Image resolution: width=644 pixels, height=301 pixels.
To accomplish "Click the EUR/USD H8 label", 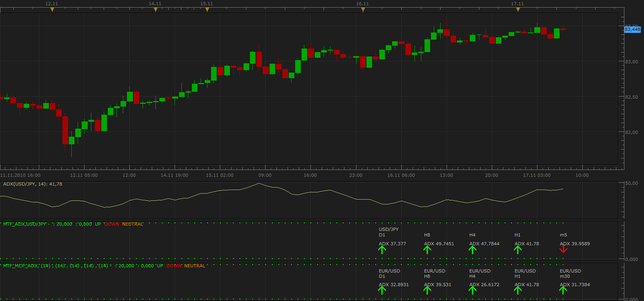I will [435, 274].
